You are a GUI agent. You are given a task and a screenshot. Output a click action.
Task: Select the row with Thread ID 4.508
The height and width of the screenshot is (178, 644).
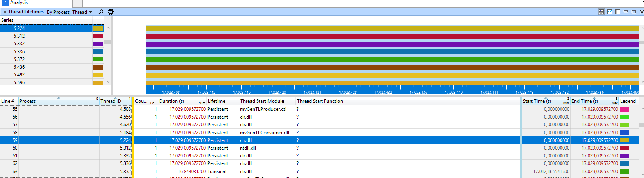[320, 109]
